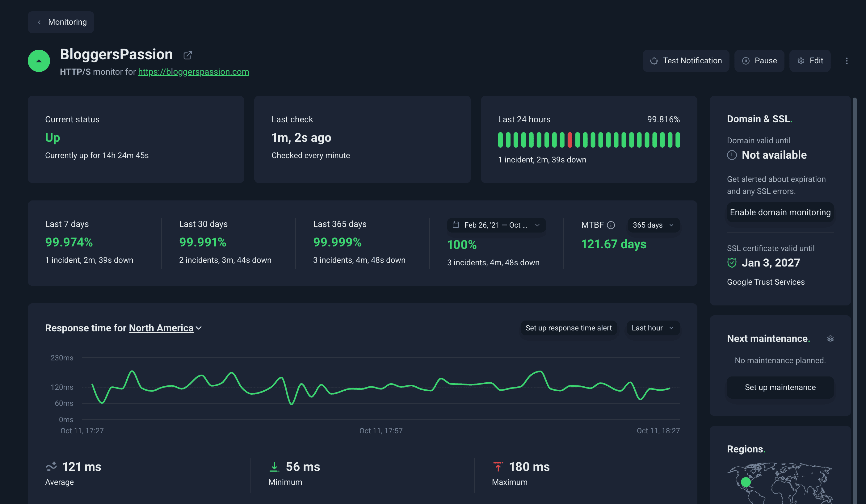This screenshot has width=866, height=504.
Task: Expand the North America region selector
Action: (x=165, y=328)
